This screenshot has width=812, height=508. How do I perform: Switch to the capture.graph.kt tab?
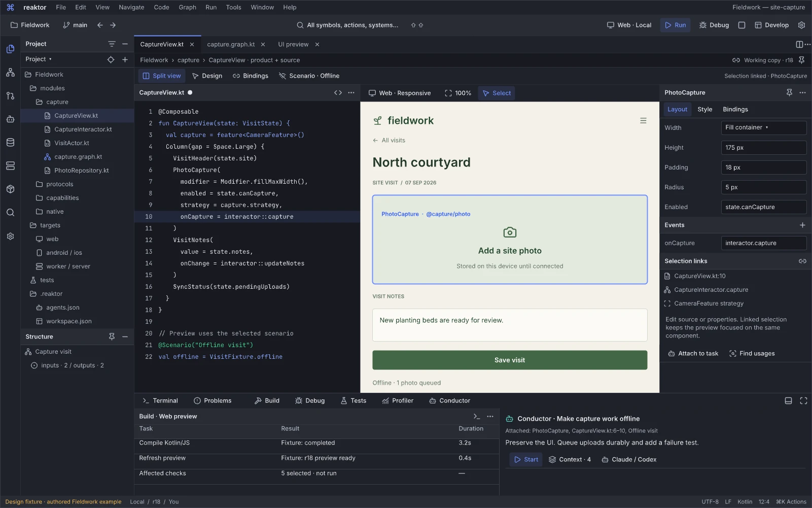coord(231,45)
